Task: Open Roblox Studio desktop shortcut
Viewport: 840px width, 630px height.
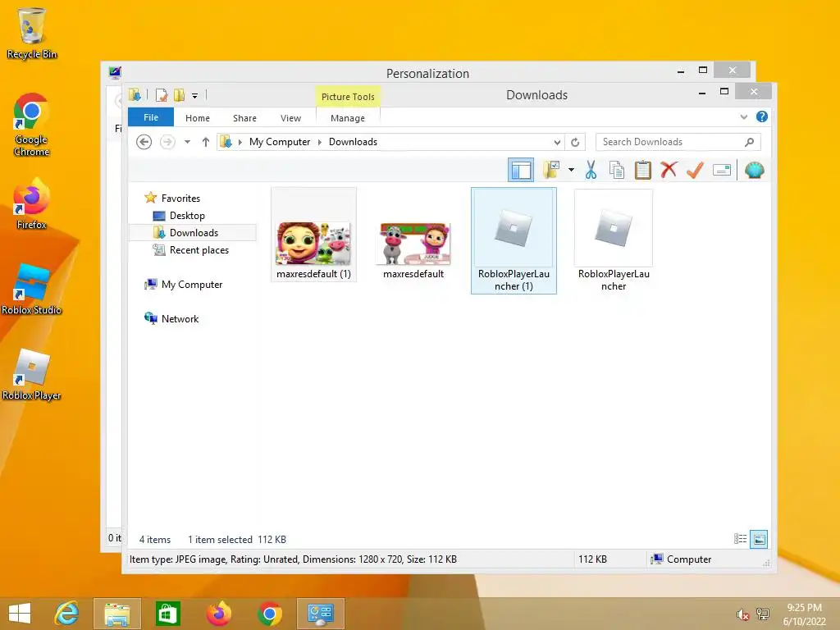Action: click(32, 290)
